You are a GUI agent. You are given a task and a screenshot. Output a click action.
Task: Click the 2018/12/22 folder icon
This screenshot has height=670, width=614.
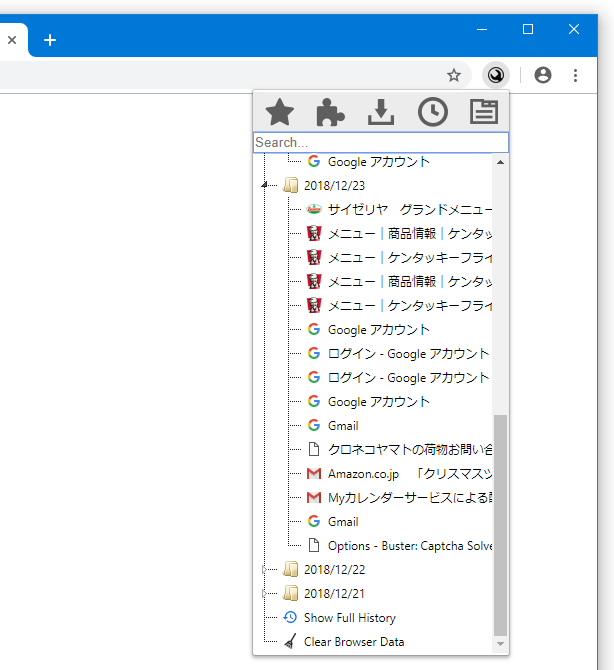click(291, 570)
